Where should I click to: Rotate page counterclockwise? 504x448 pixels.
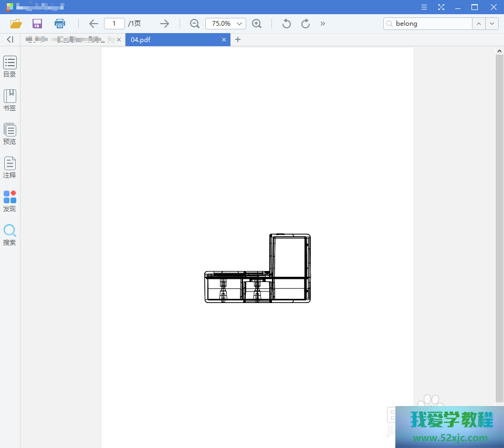pyautogui.click(x=286, y=24)
